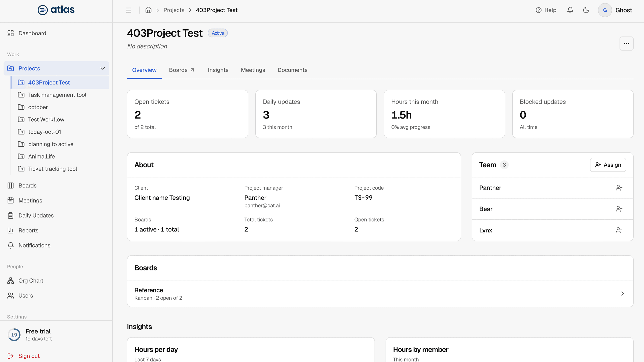Open the Atlas logo home link
The image size is (644, 362).
point(56,10)
